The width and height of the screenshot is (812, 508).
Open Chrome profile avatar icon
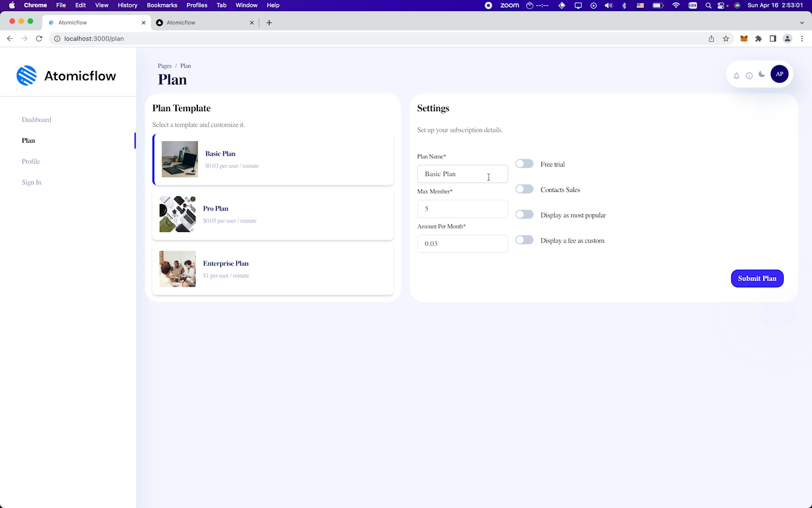click(788, 38)
